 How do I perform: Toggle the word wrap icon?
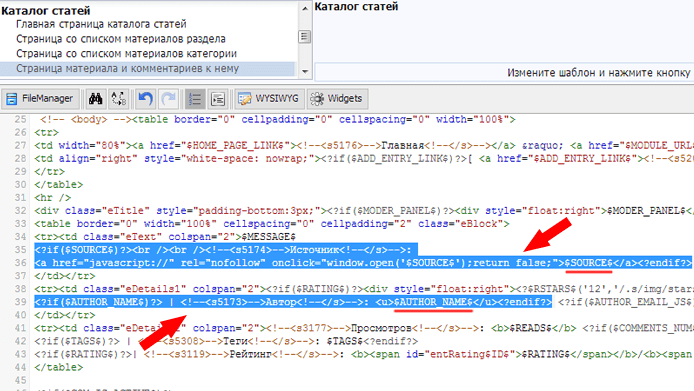(x=218, y=98)
